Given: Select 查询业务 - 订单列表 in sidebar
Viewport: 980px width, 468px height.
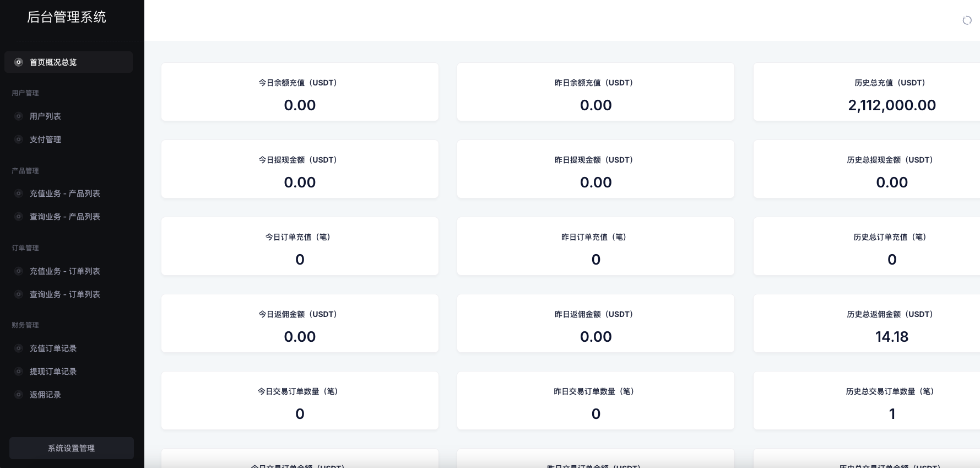Looking at the screenshot, I should [64, 294].
